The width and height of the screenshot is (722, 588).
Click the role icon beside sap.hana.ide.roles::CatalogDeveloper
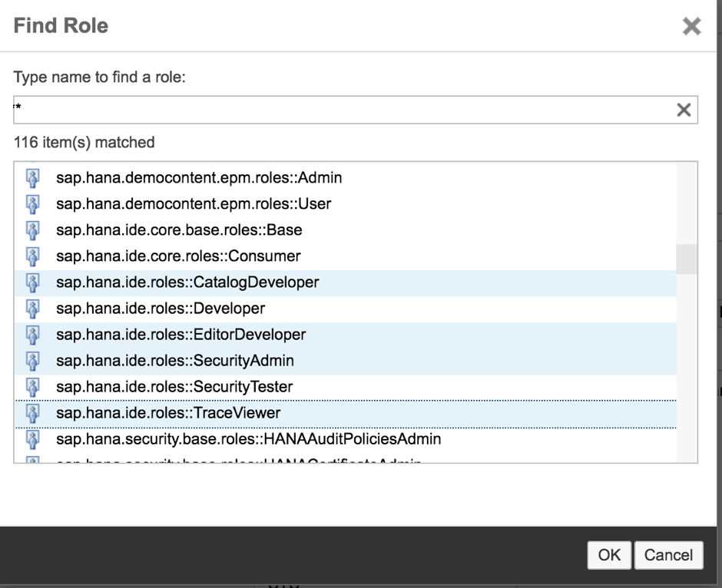coord(34,282)
